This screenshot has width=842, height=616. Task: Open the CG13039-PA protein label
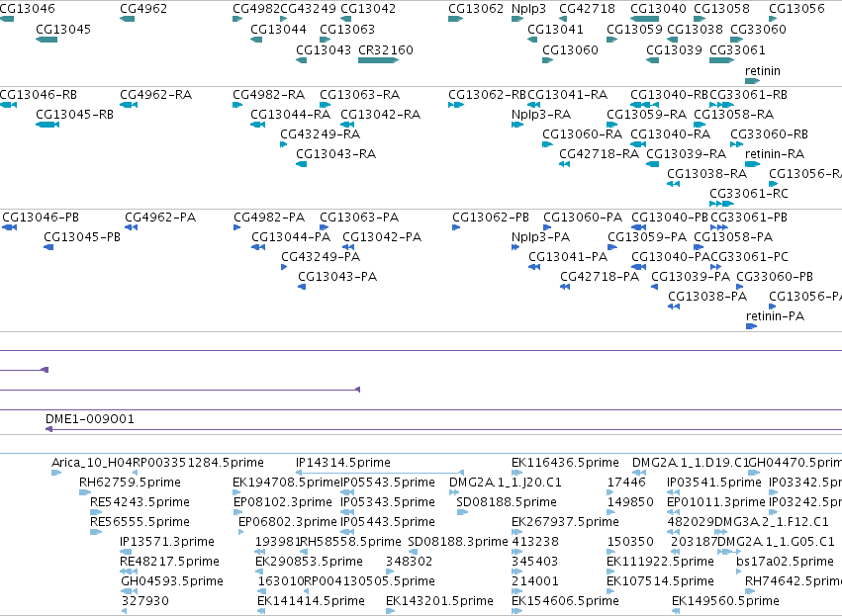(691, 277)
